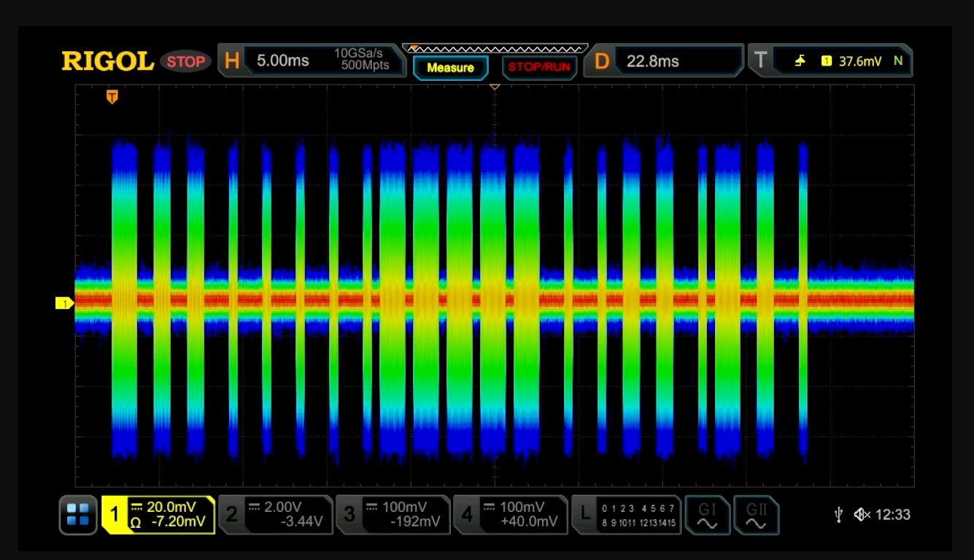Open the main menu via four-square icon

(77, 516)
